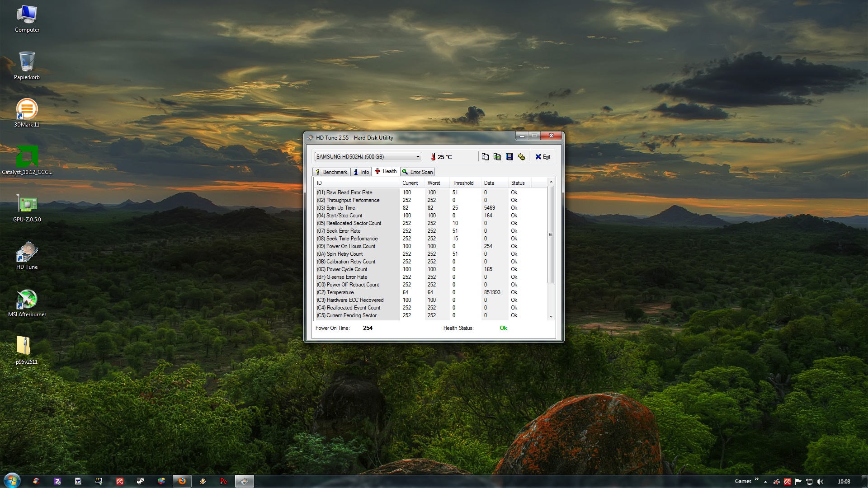Expand hidden system tray icons arrow
868x488 pixels.
click(765, 482)
